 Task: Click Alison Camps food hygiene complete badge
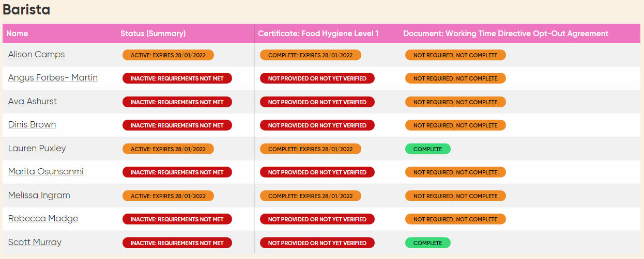[311, 55]
